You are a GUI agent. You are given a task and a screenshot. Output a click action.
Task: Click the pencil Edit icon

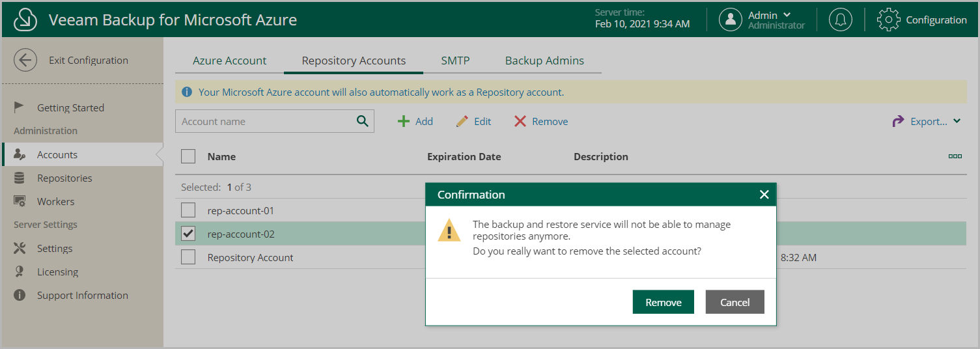[x=462, y=121]
